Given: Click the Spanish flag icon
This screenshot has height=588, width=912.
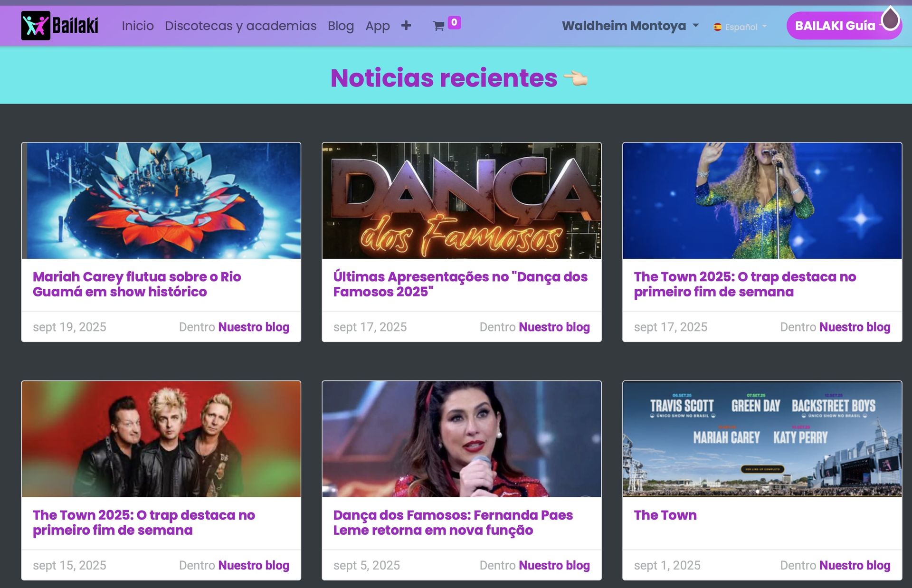Looking at the screenshot, I should [717, 27].
